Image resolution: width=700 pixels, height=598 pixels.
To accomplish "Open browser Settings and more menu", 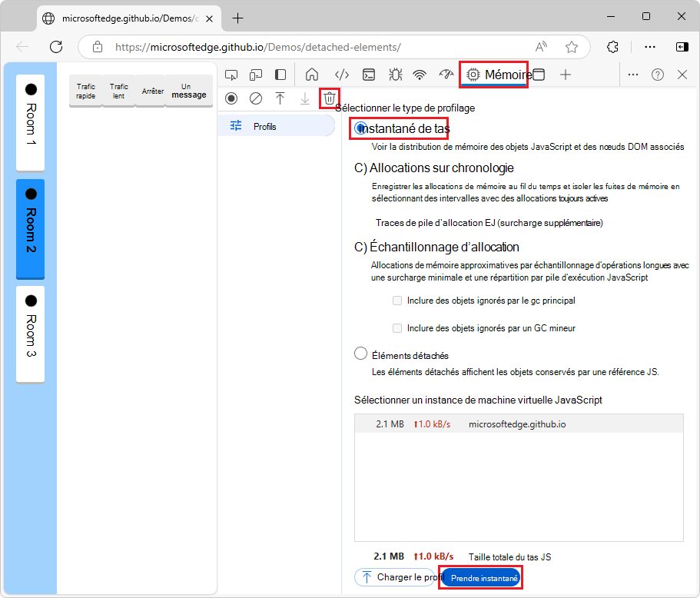I will pyautogui.click(x=650, y=47).
